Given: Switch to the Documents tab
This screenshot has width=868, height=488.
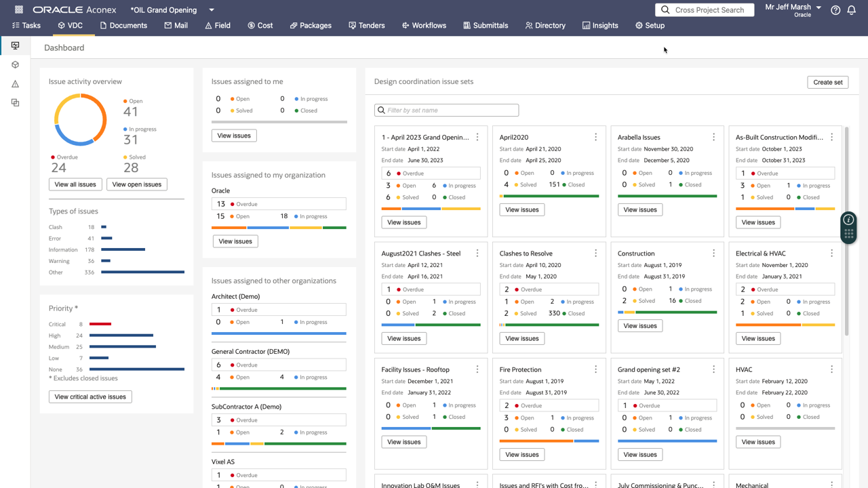Looking at the screenshot, I should pyautogui.click(x=123, y=25).
